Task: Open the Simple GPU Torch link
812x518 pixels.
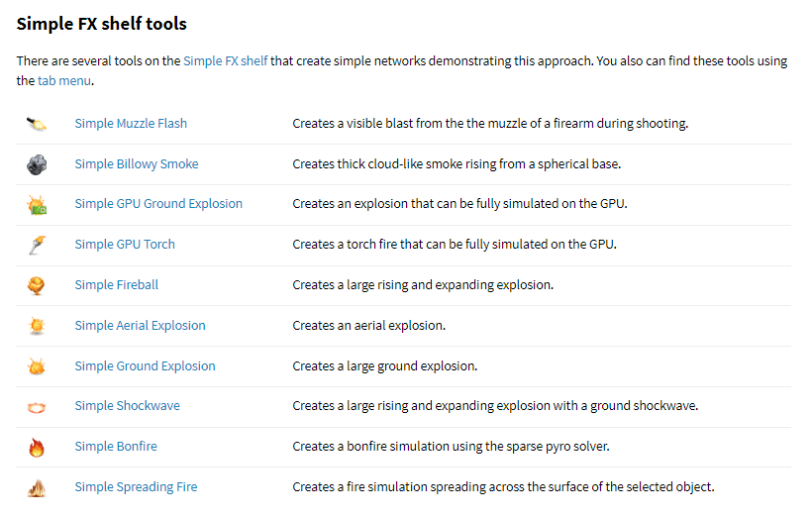Action: (x=125, y=245)
